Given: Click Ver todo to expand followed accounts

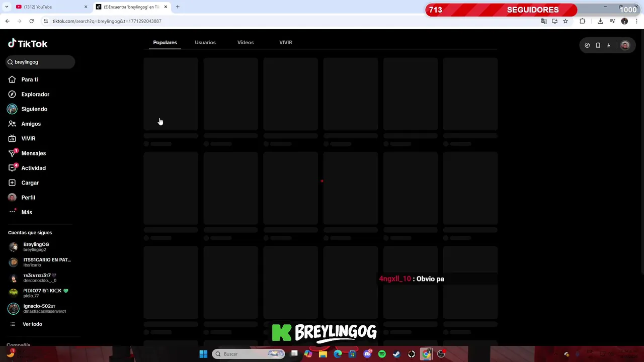Looking at the screenshot, I should click(x=26, y=324).
